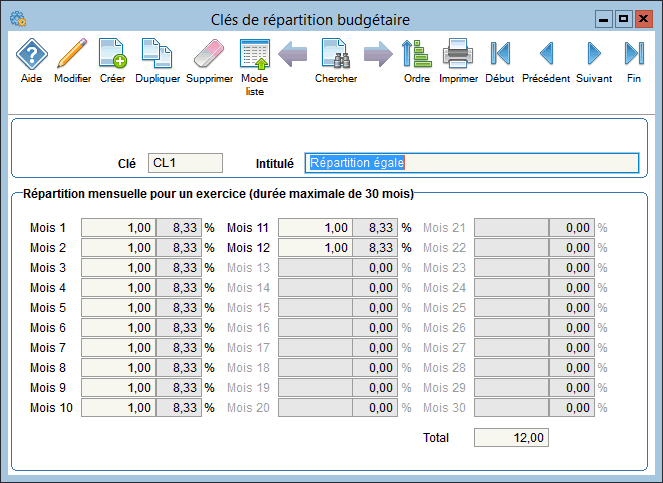Click Mois 4 value field

coord(118,288)
